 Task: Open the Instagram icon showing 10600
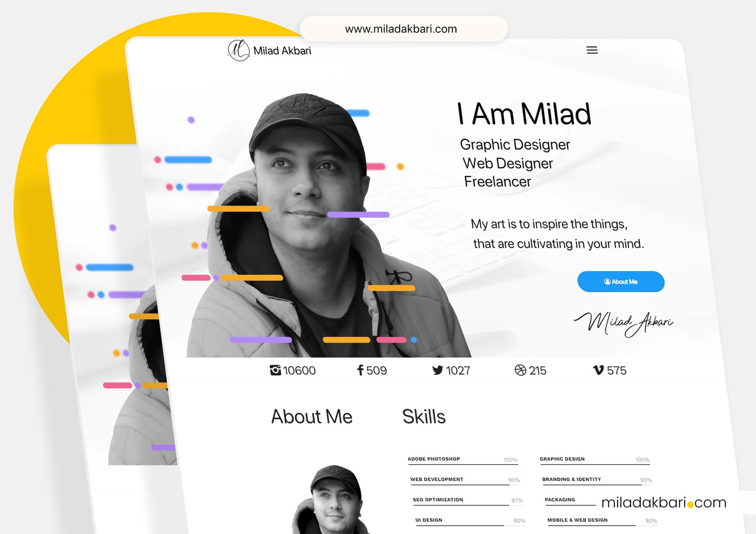[x=275, y=370]
